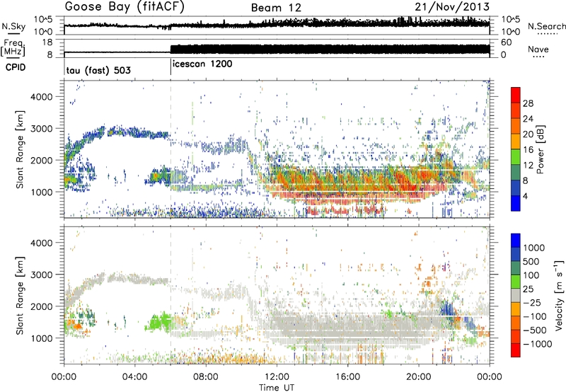Click the Power [dB] colorbar title
This screenshot has height=392, width=566.
(541, 149)
